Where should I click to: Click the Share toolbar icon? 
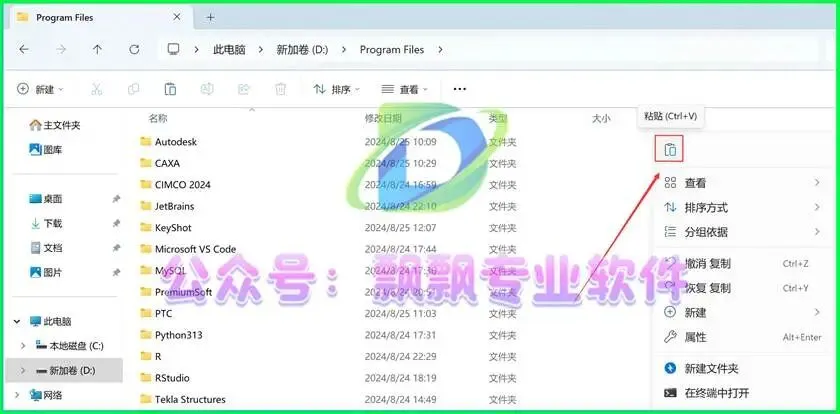[x=244, y=89]
